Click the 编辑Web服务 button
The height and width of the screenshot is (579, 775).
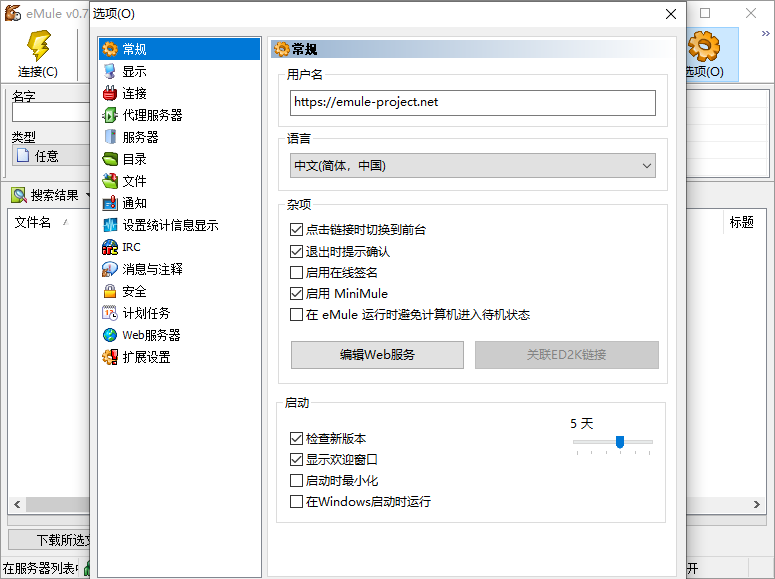[377, 355]
